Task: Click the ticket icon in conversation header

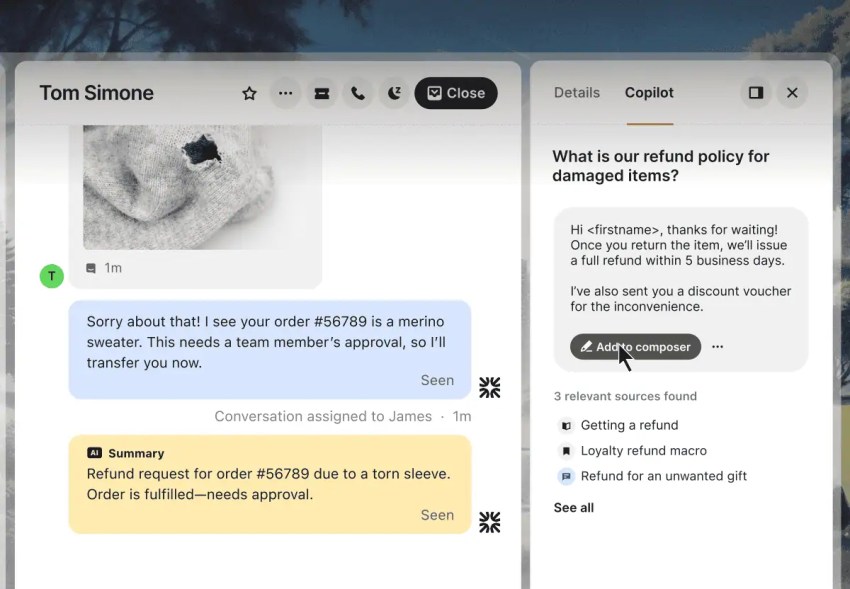Action: coord(322,93)
